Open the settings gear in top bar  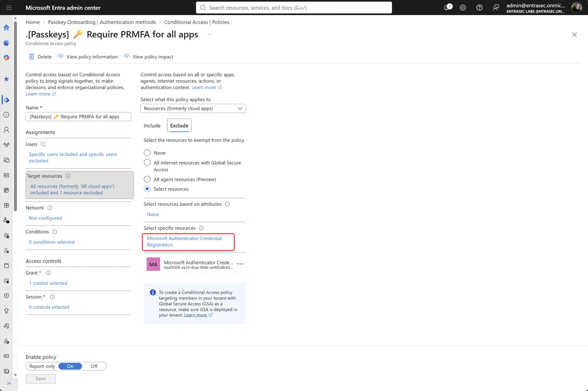463,8
